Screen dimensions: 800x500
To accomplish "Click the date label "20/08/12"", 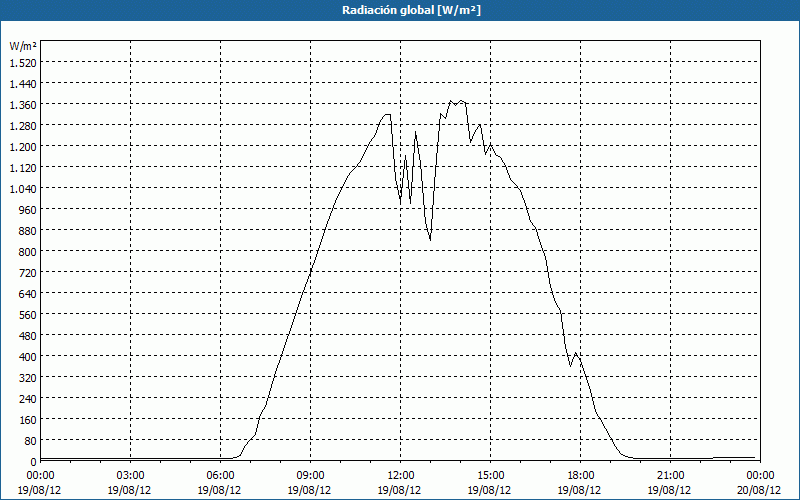I will pos(760,490).
